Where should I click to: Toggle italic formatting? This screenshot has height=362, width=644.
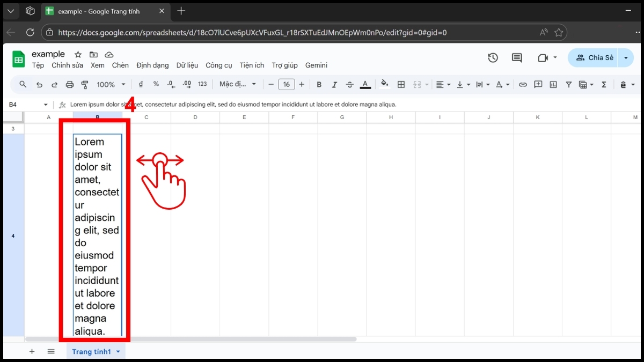(x=334, y=84)
